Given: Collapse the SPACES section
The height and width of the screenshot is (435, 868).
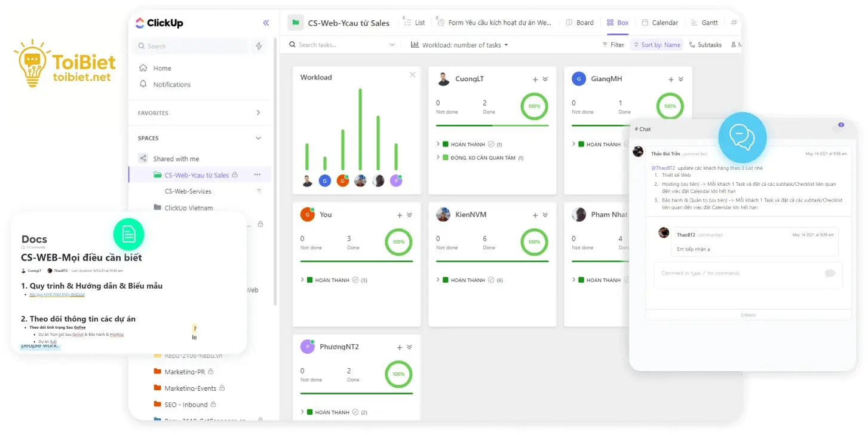Looking at the screenshot, I should (258, 138).
